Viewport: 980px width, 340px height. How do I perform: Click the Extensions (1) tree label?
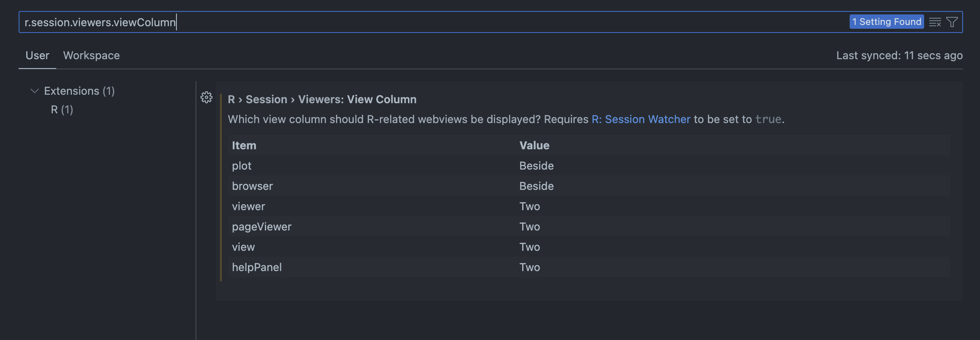[80, 91]
